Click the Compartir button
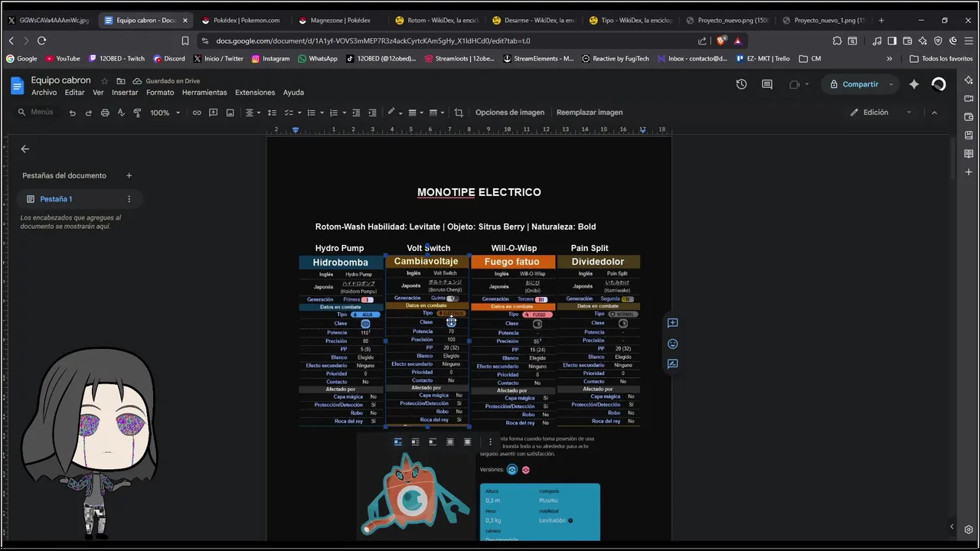Screen dimensions: 980x551 coord(853,84)
